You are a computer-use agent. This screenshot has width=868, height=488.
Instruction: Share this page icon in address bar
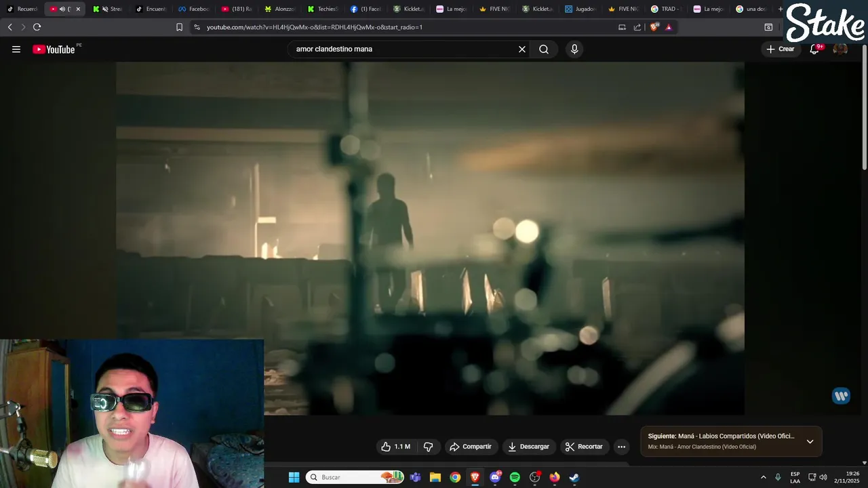coord(637,27)
